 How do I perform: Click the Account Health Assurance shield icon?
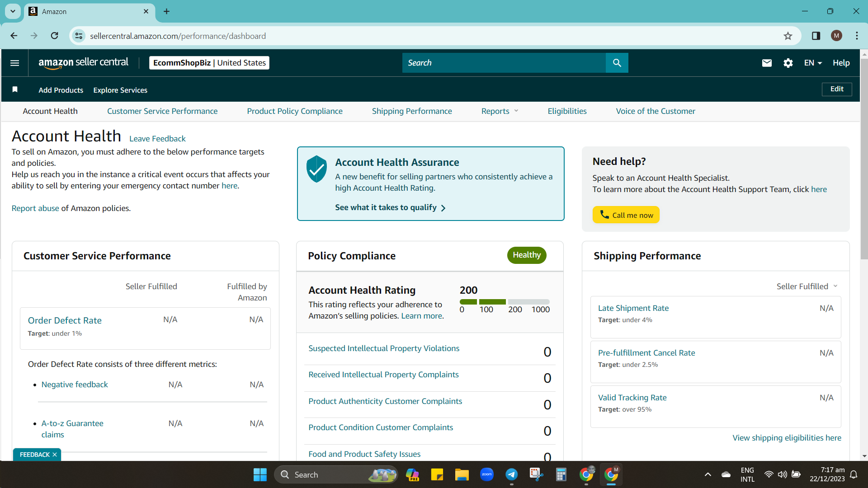(x=316, y=169)
